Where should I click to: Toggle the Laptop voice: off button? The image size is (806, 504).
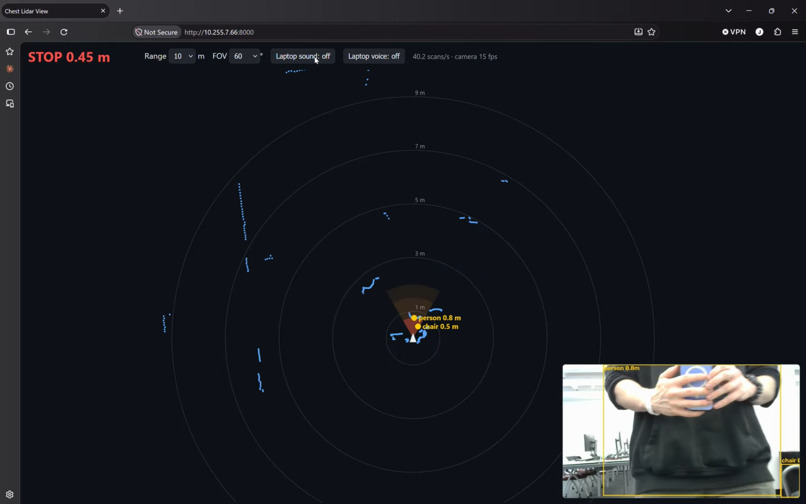click(x=374, y=56)
